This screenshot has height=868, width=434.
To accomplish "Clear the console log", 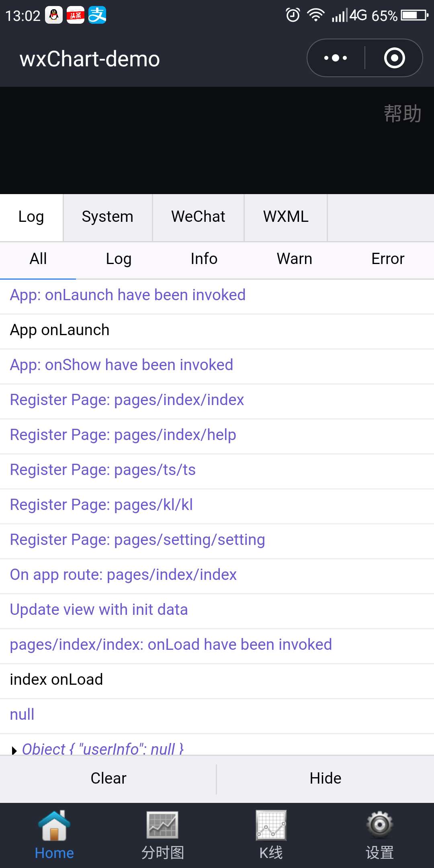I will tap(108, 778).
